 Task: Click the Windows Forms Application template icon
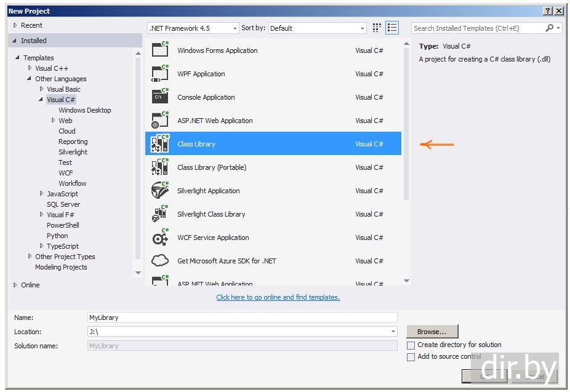(x=160, y=50)
